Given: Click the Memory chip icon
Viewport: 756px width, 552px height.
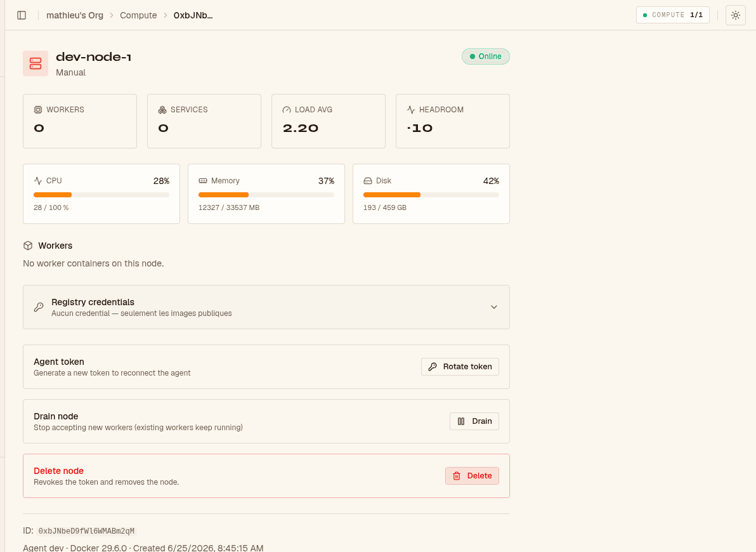Looking at the screenshot, I should [x=203, y=181].
